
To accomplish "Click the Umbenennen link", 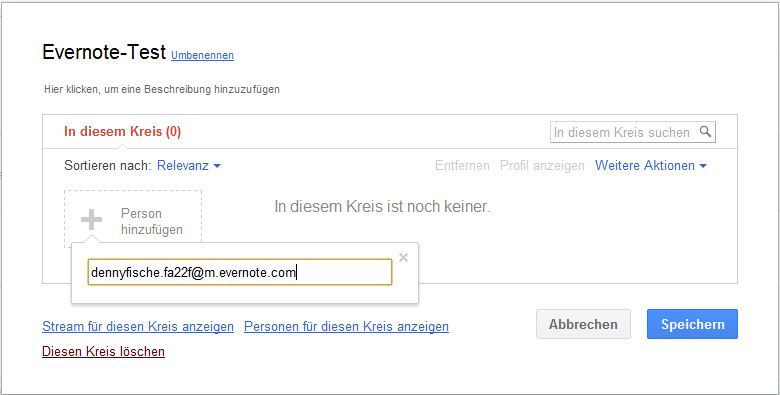I will [x=202, y=55].
